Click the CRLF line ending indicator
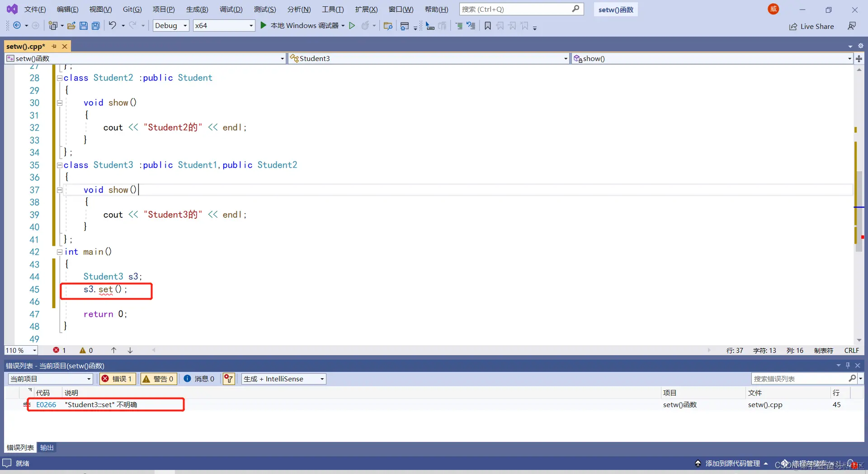The image size is (868, 474). coord(852,350)
